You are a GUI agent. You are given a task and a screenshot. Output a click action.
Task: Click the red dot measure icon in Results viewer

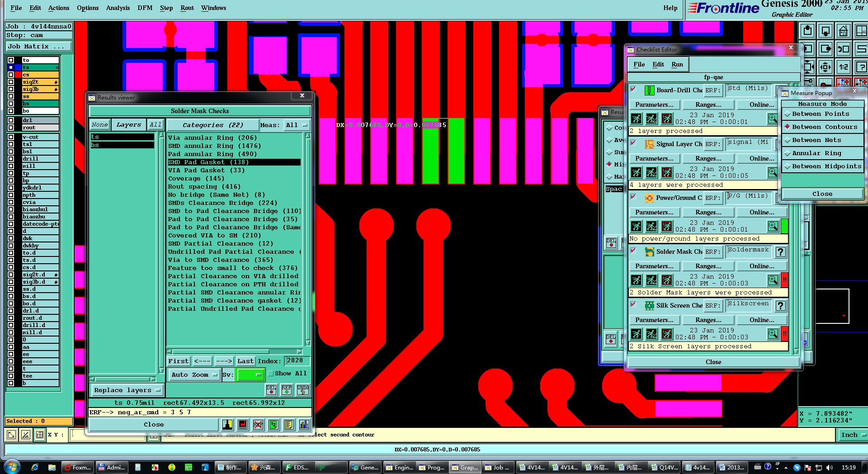pos(243,424)
